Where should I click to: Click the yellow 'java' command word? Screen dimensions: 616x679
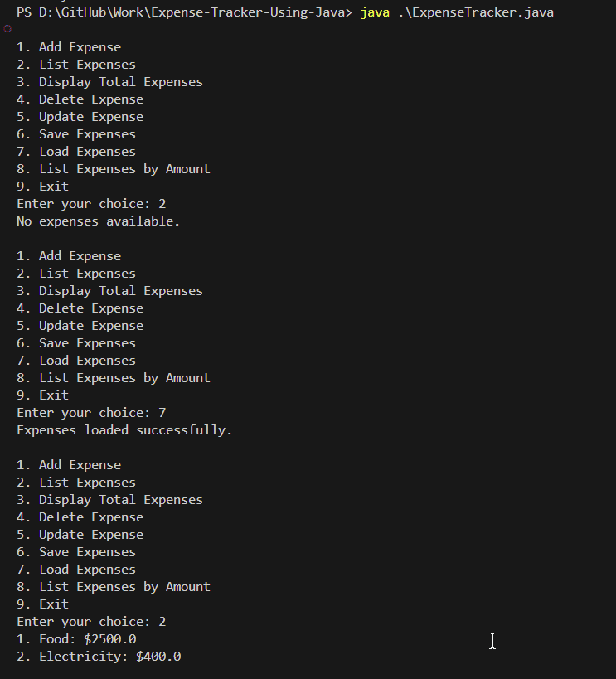[375, 12]
